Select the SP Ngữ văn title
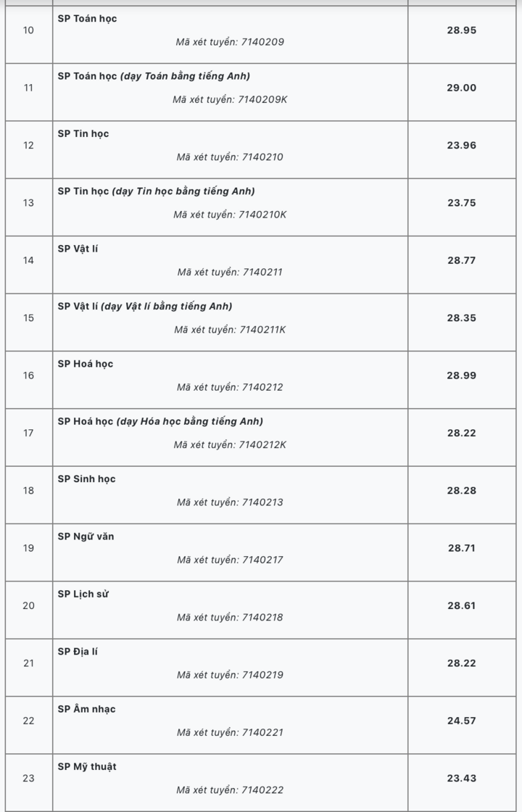The height and width of the screenshot is (812, 522). pos(86,536)
